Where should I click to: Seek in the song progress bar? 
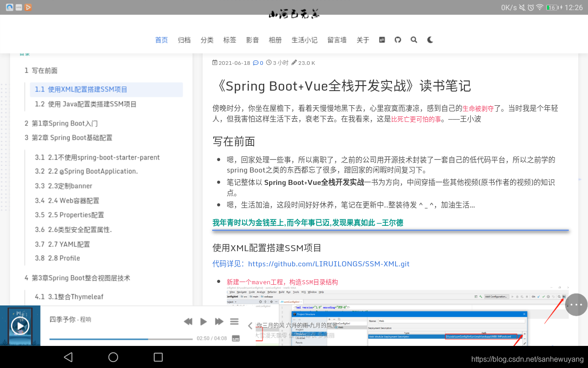pos(121,339)
